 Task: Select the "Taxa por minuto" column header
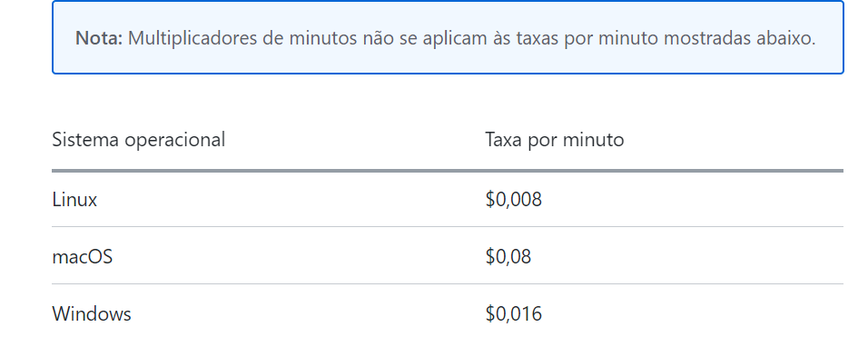coord(555,140)
